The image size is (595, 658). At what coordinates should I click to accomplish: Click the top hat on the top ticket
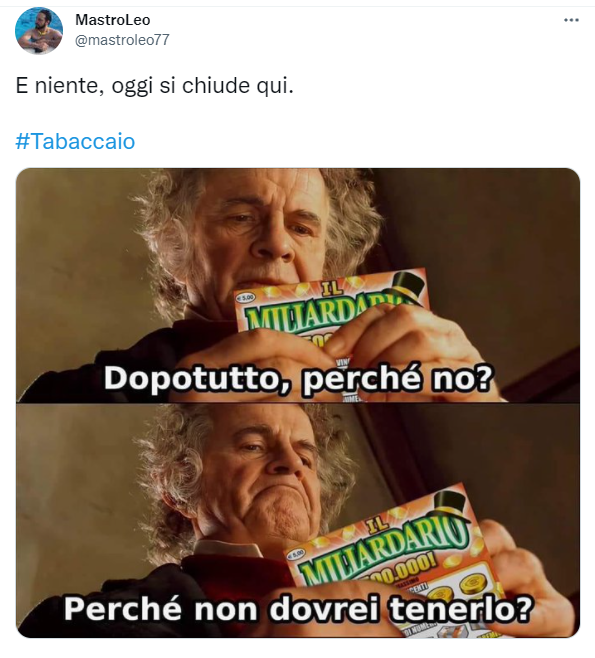tap(407, 285)
